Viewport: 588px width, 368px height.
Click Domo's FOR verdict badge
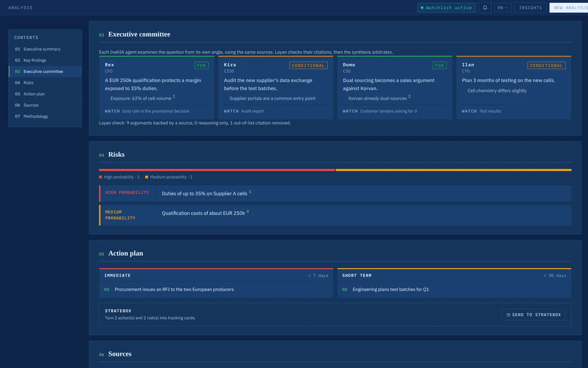click(439, 65)
